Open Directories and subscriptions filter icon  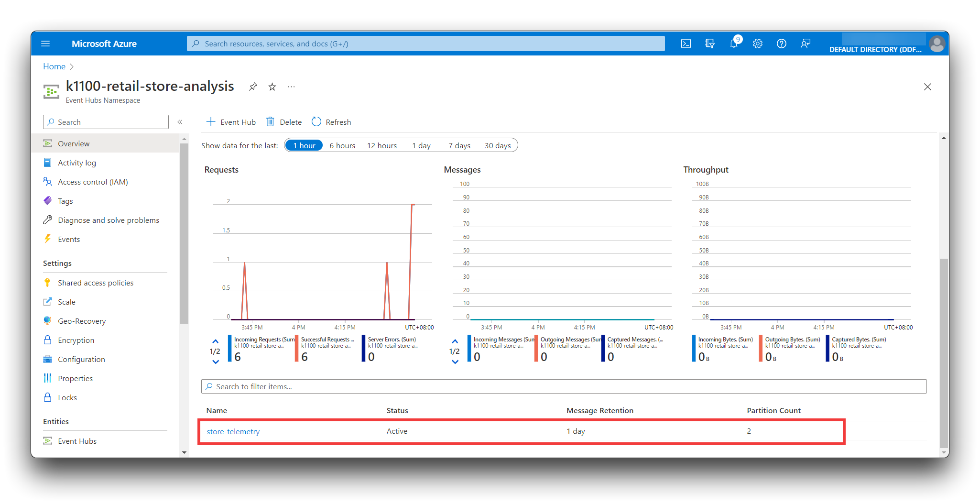coord(709,44)
